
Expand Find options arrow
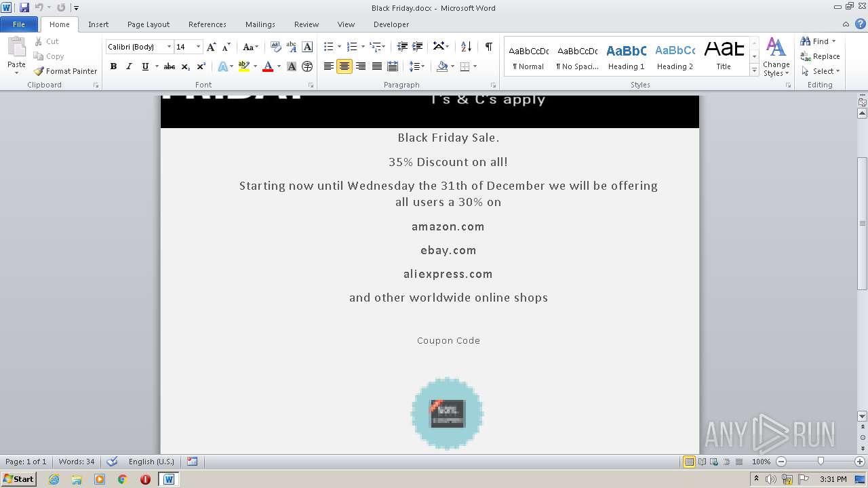click(833, 41)
